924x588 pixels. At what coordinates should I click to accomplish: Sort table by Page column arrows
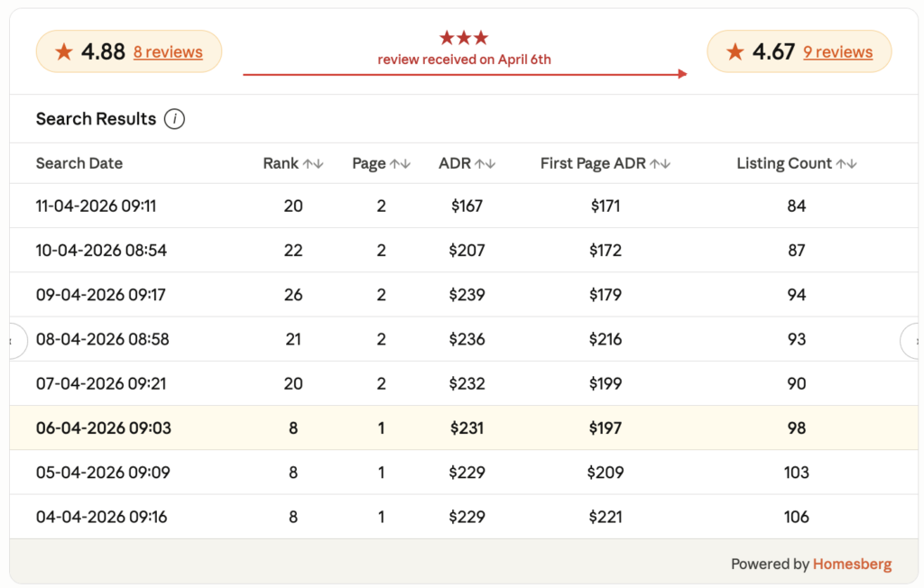point(400,164)
